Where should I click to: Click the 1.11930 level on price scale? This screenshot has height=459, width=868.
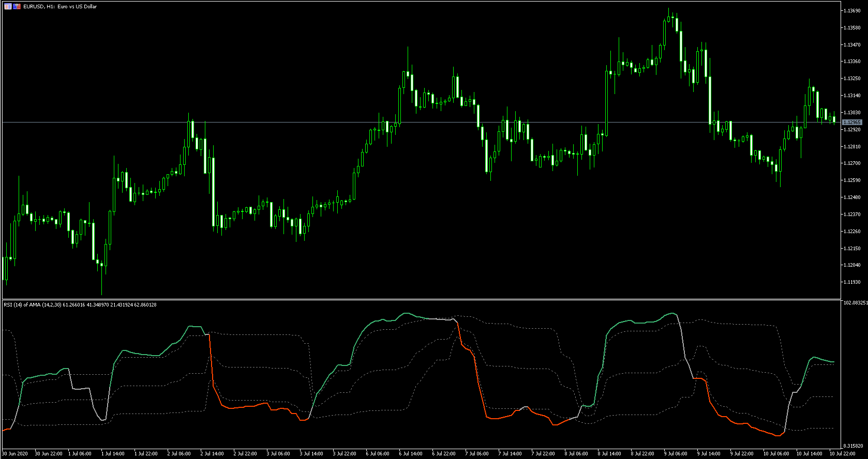[852, 282]
